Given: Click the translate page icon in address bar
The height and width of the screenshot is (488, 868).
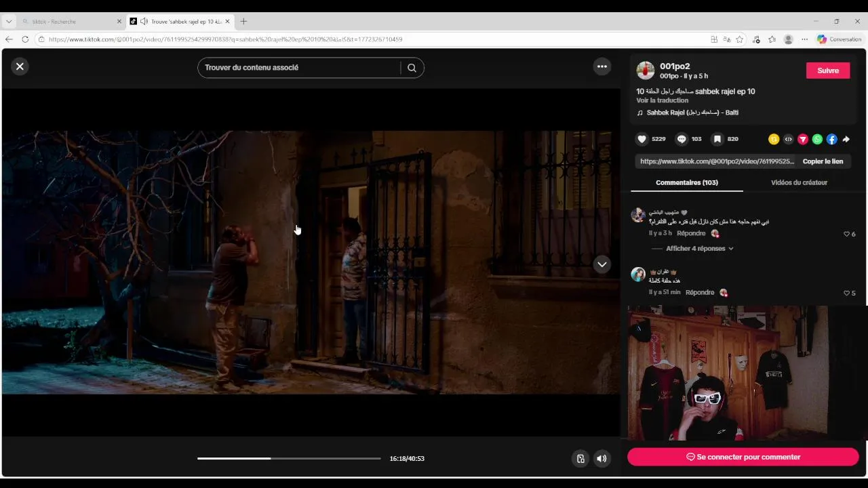Looking at the screenshot, I should point(727,39).
